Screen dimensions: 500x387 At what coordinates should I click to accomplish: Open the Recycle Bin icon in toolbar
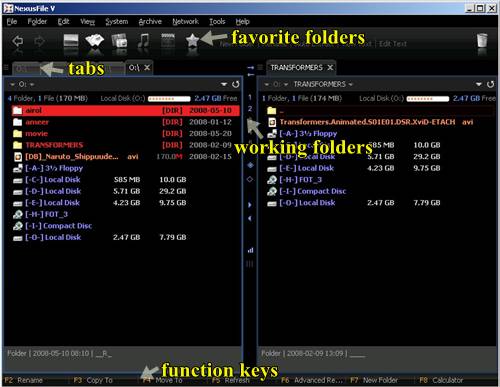point(482,41)
